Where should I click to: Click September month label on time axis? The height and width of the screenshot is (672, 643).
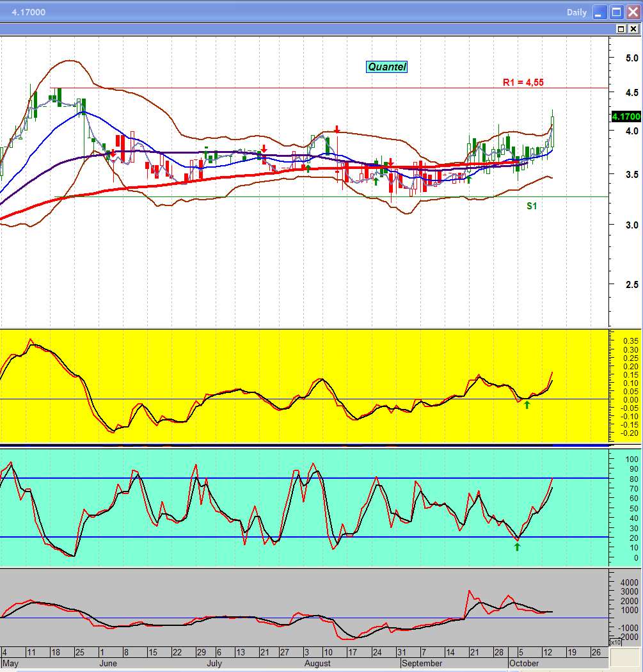[422, 664]
